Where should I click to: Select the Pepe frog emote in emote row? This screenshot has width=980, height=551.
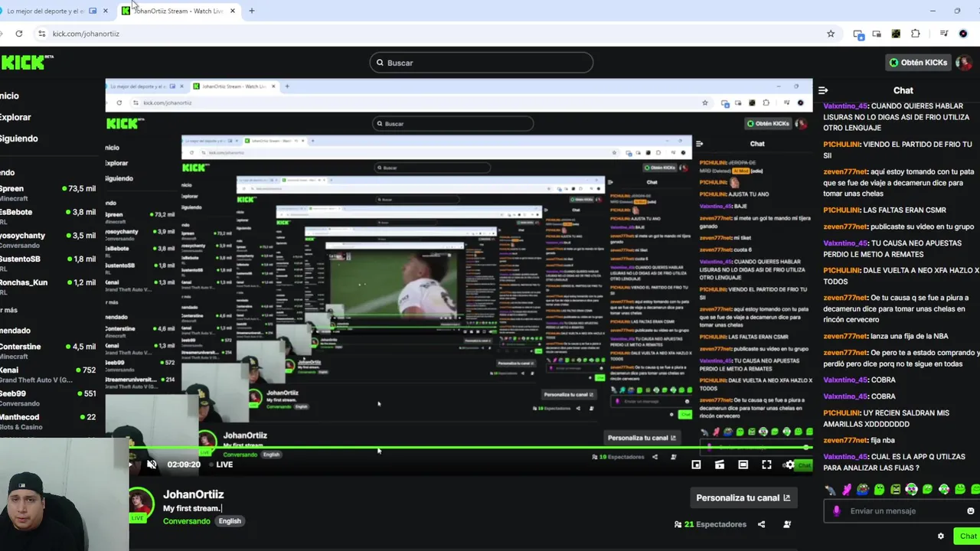863,489
